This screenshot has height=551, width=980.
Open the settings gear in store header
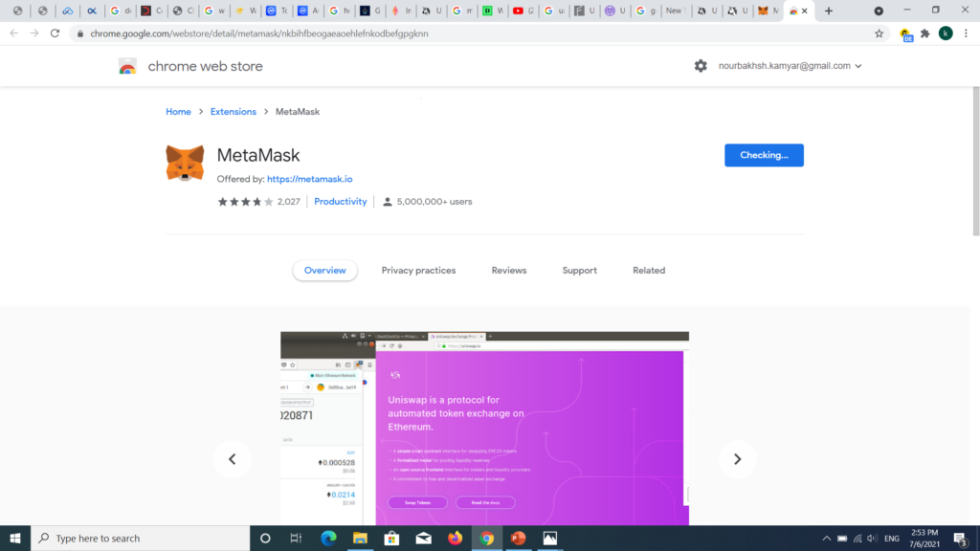701,66
